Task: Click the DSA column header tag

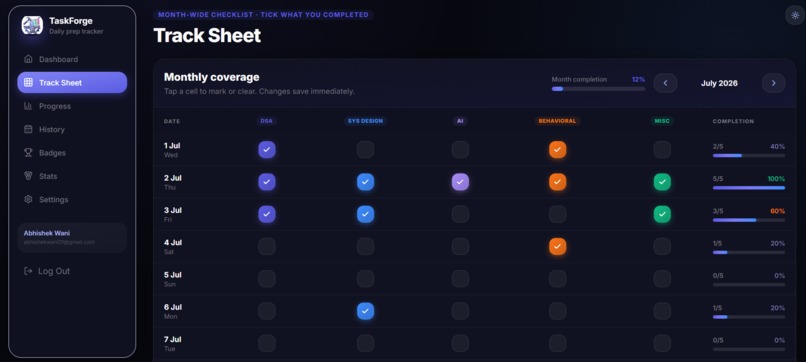Action: click(267, 121)
